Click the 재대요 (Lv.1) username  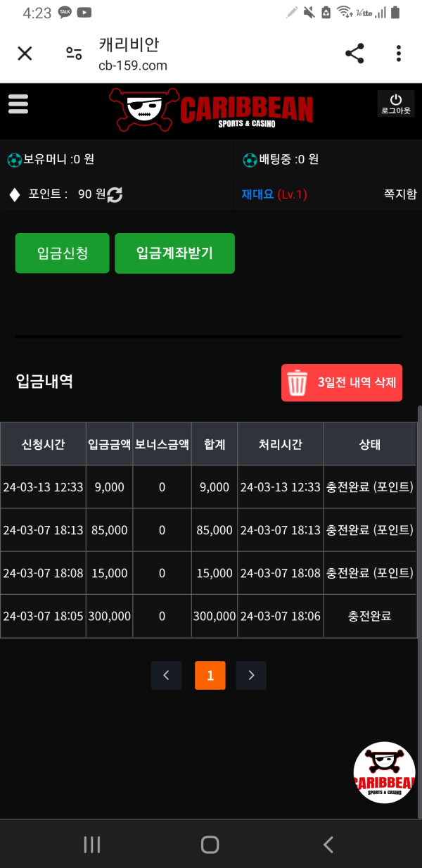274,194
